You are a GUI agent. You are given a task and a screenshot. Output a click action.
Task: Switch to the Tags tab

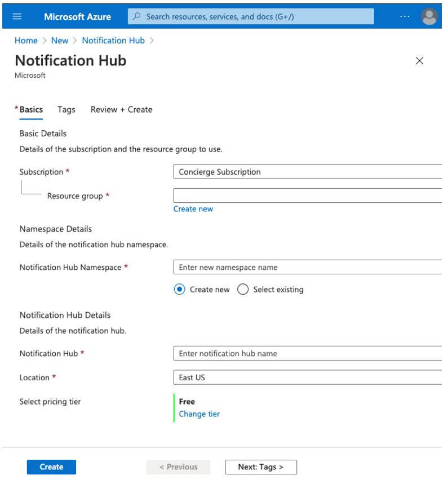[66, 109]
